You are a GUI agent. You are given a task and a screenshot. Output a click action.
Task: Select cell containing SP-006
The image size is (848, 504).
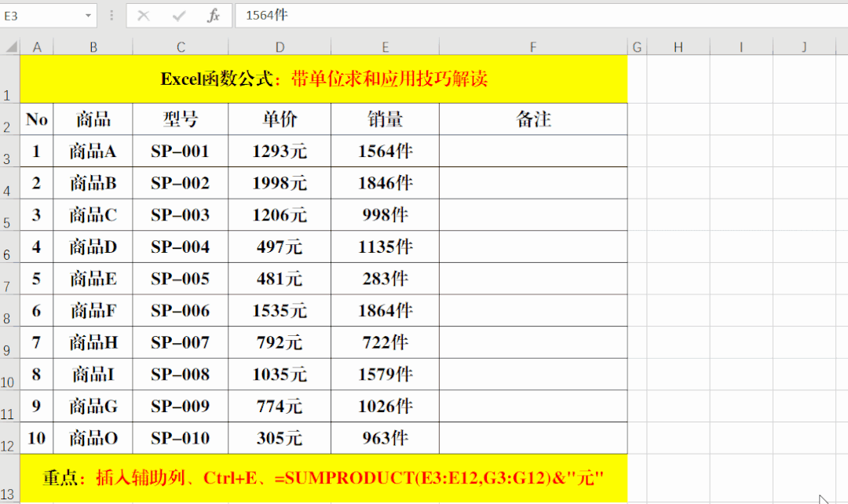180,311
